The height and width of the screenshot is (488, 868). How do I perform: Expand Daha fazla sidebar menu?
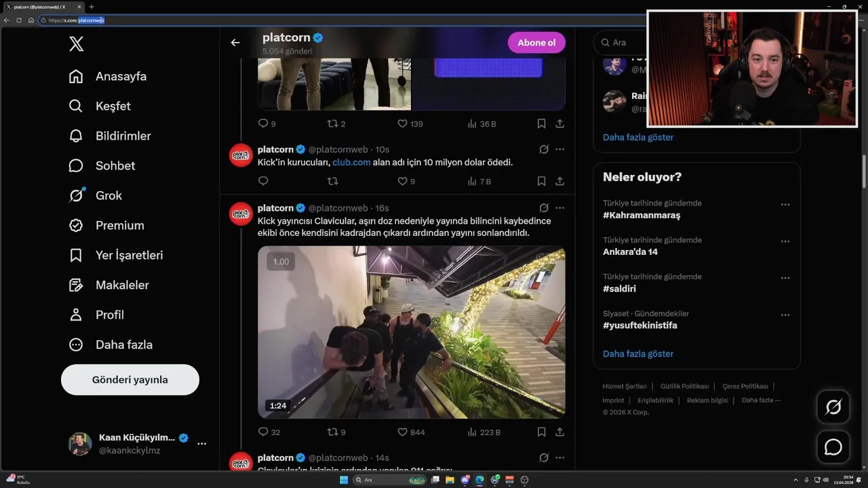(x=111, y=345)
